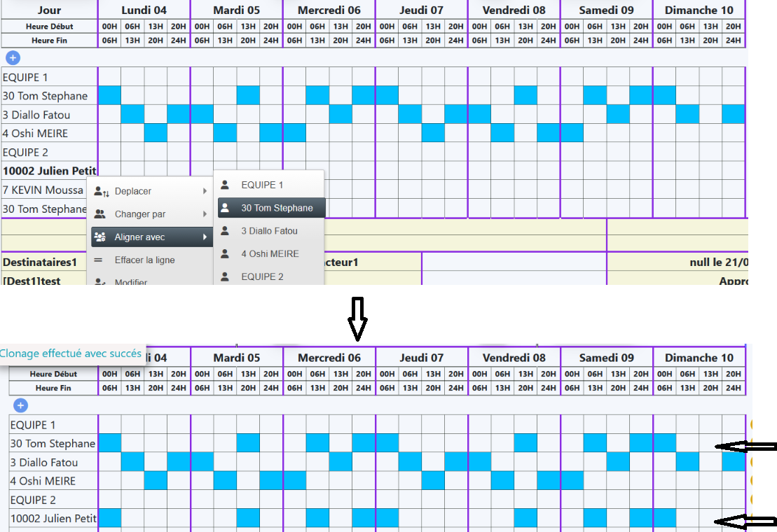Click the null le 21/0 text

(x=719, y=262)
